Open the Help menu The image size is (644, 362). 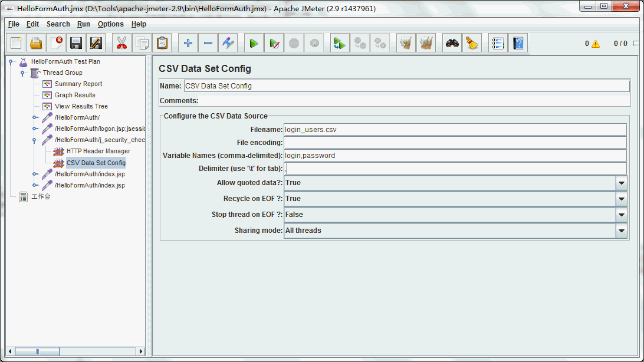(139, 24)
